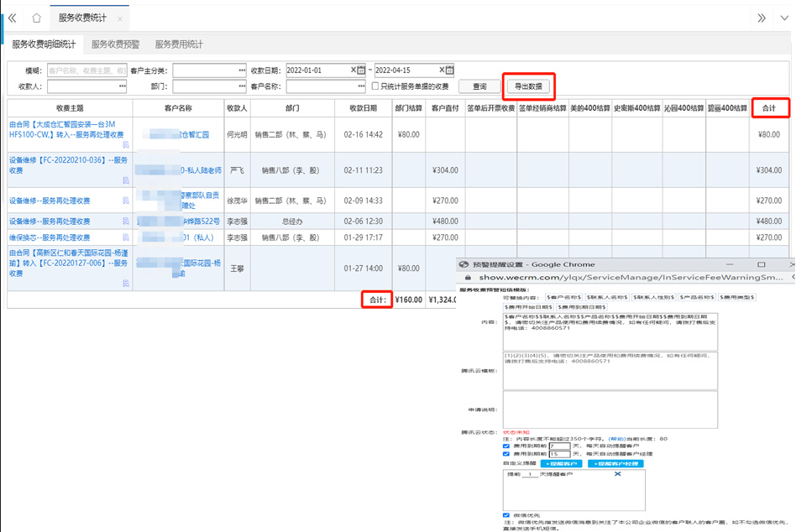Clear the 2022-01-01 start date with X
This screenshot has width=796, height=532.
point(353,70)
